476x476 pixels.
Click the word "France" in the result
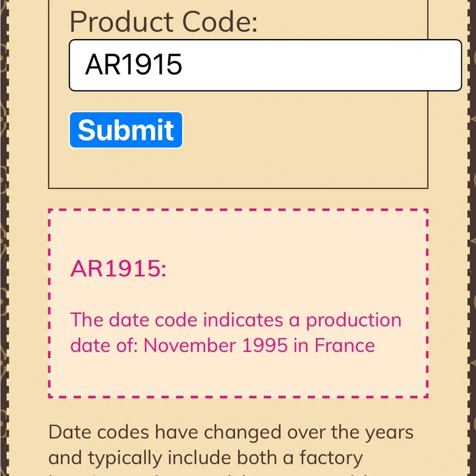point(345,345)
